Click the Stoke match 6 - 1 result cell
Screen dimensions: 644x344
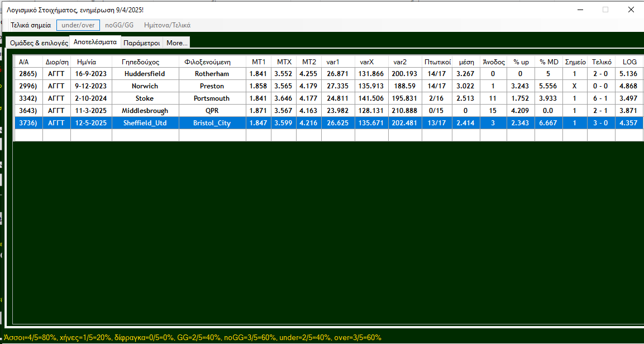pyautogui.click(x=602, y=98)
